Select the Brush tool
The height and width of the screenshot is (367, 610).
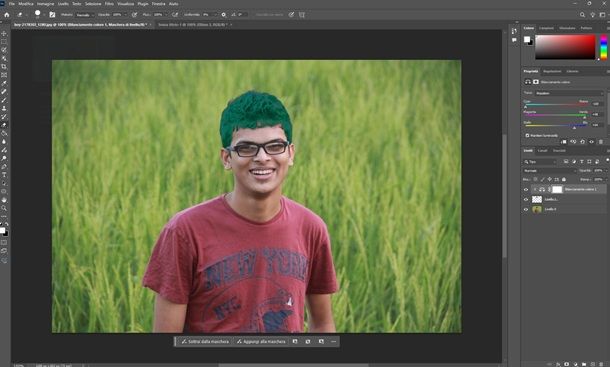click(x=4, y=100)
